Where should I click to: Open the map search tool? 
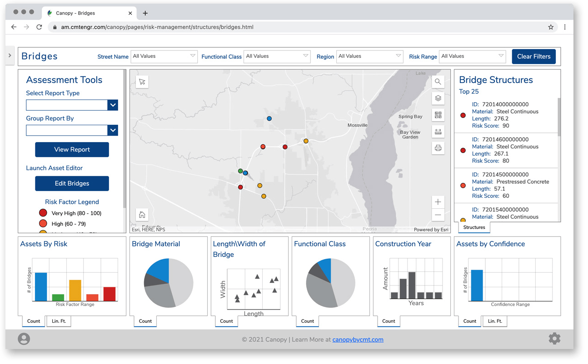(438, 82)
